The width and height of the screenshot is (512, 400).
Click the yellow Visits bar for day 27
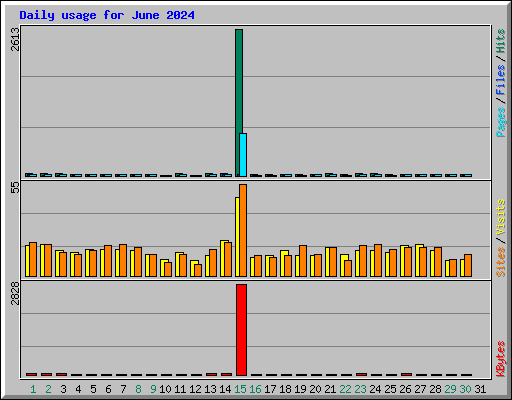(x=417, y=260)
